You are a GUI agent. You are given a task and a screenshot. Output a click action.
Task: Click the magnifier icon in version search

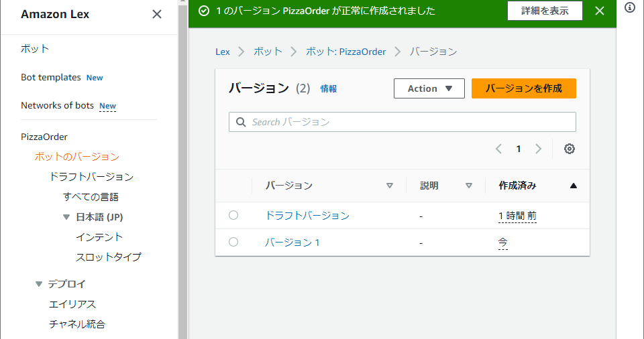[x=241, y=123]
